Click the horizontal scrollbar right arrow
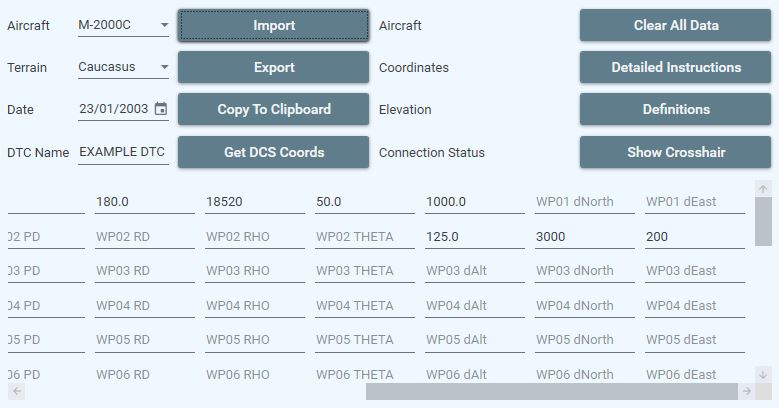Image resolution: width=779 pixels, height=408 pixels. [746, 391]
